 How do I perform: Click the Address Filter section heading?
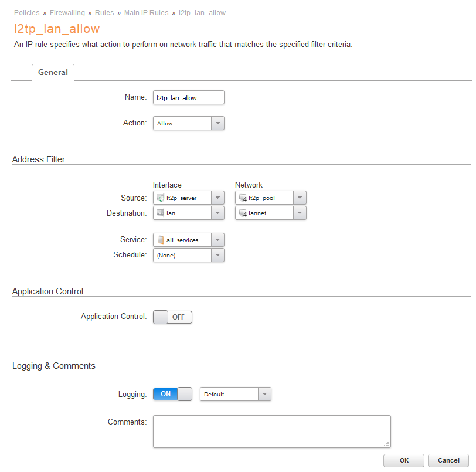[39, 159]
